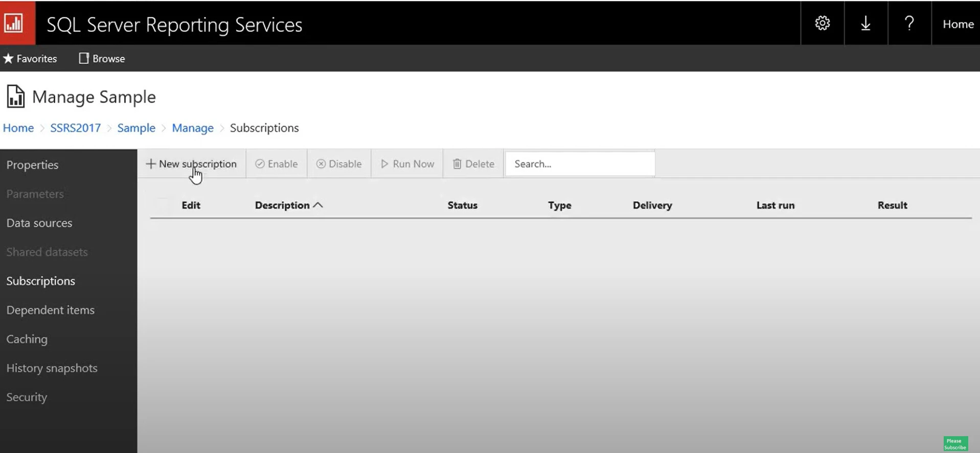The height and width of the screenshot is (453, 980).
Task: Click the SQL Server Reporting Services logo icon
Action: click(x=14, y=23)
